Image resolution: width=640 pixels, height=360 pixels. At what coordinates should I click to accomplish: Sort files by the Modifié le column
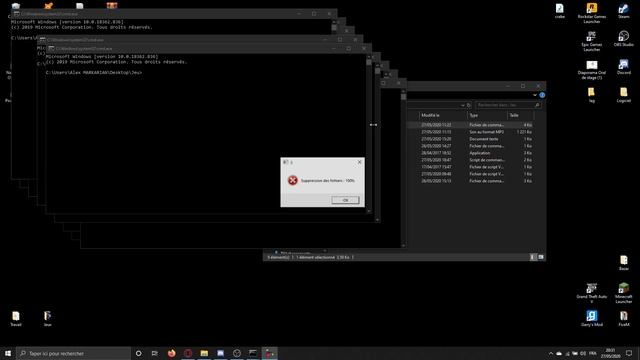click(443, 115)
